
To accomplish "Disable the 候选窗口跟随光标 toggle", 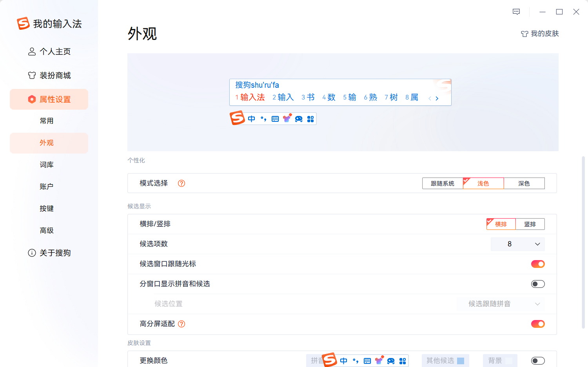I will [538, 264].
